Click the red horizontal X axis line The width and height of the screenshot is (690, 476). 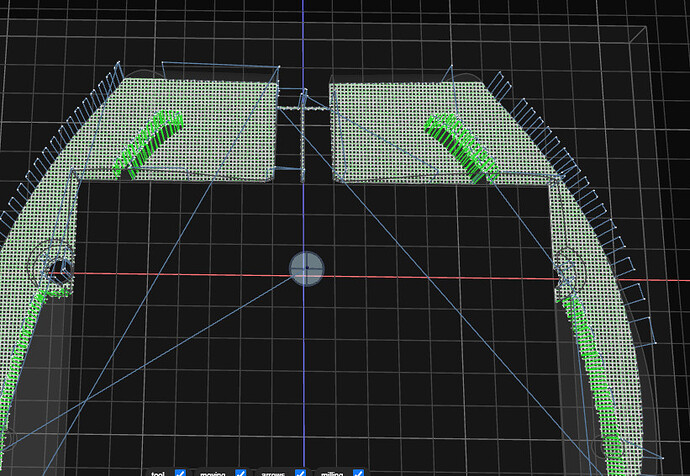[x=450, y=276]
